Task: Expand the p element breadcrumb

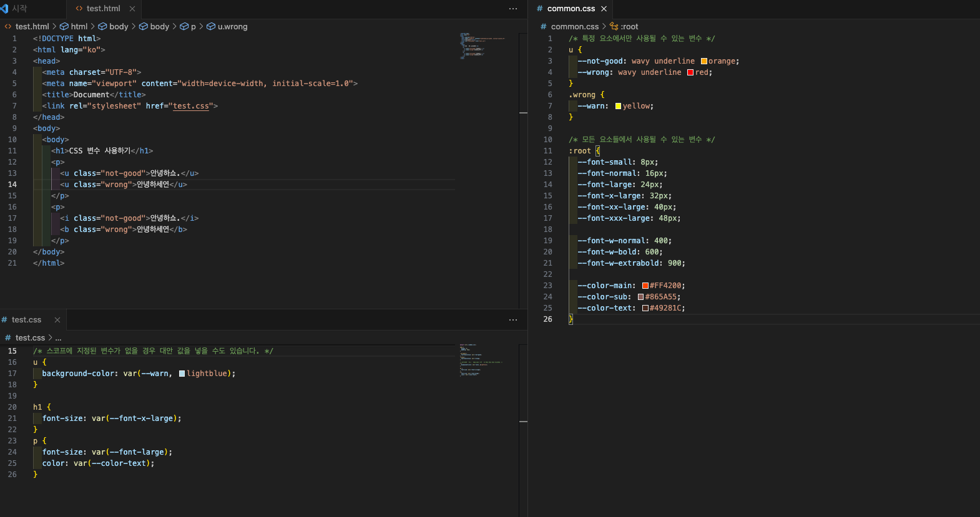Action: tap(193, 27)
